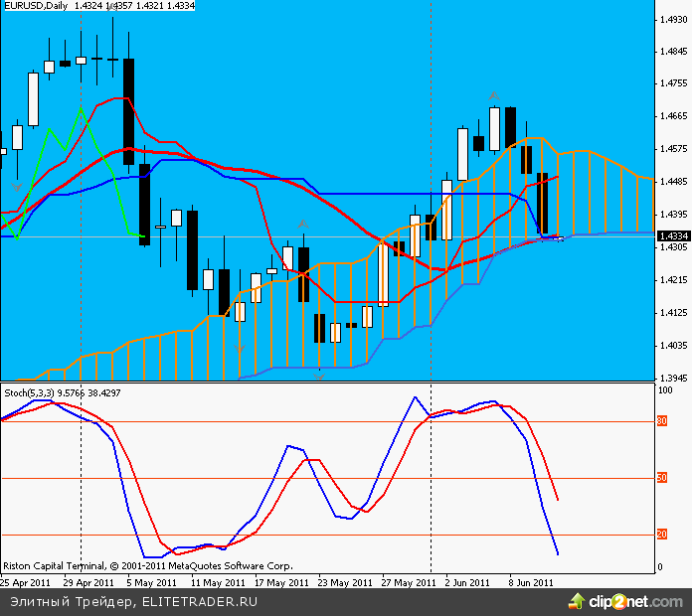Select the stochastic 50 level label
Screen dimensions: 692x616
(661, 479)
